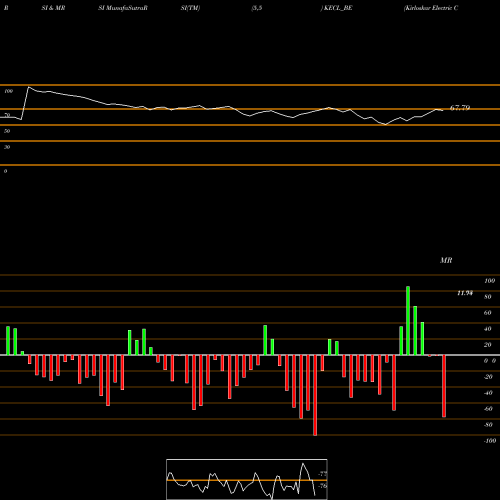This screenshot has width=500, height=500.
Task: Click the last red bar on the right
Action: coord(444,386)
